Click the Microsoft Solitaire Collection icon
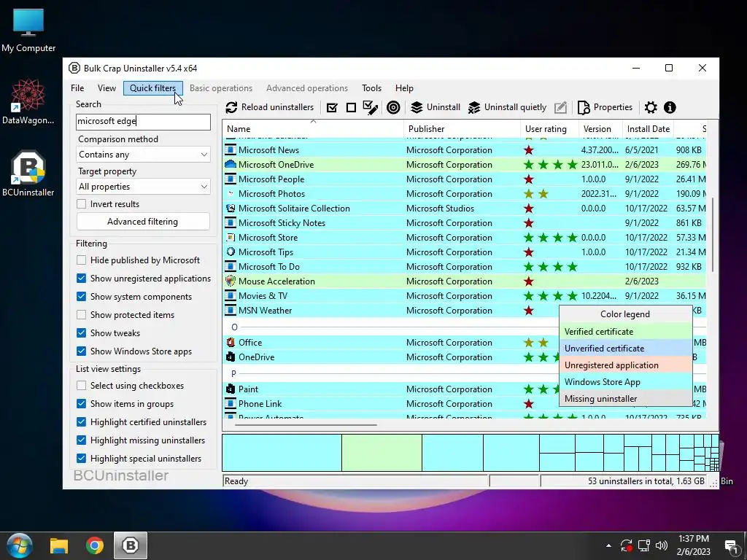Image resolution: width=747 pixels, height=560 pixels. coord(231,208)
